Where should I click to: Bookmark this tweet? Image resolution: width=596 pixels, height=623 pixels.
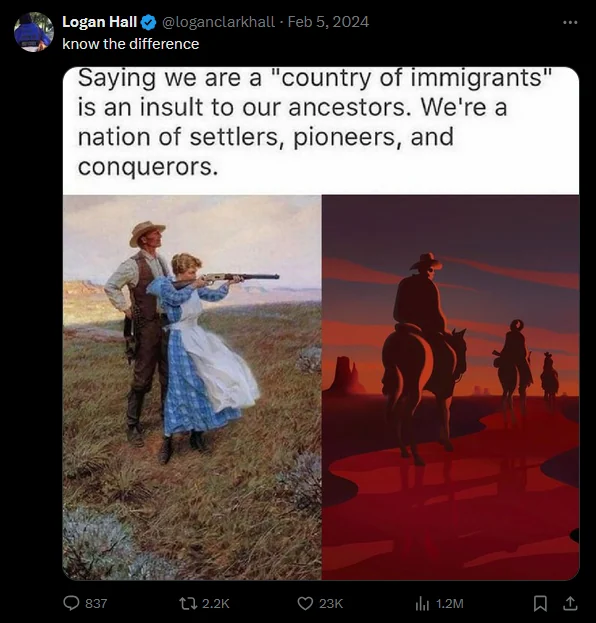click(x=540, y=604)
